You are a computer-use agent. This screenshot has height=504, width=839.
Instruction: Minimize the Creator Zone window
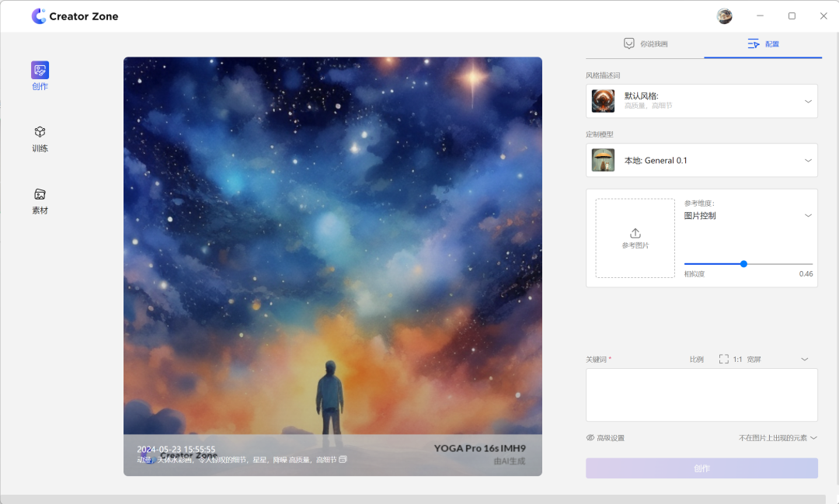[760, 16]
